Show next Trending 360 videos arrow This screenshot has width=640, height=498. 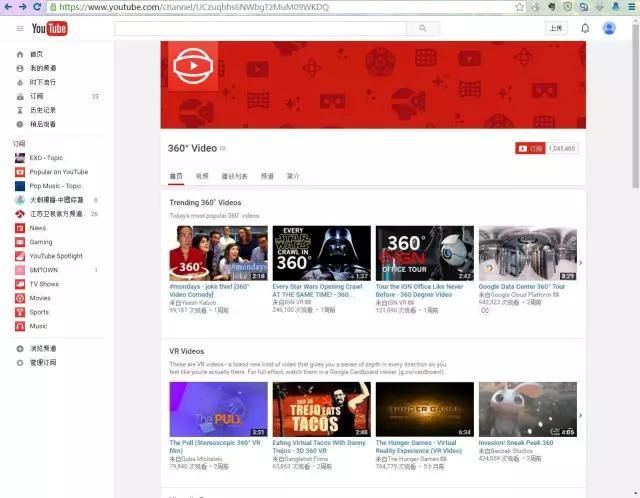[x=580, y=262]
